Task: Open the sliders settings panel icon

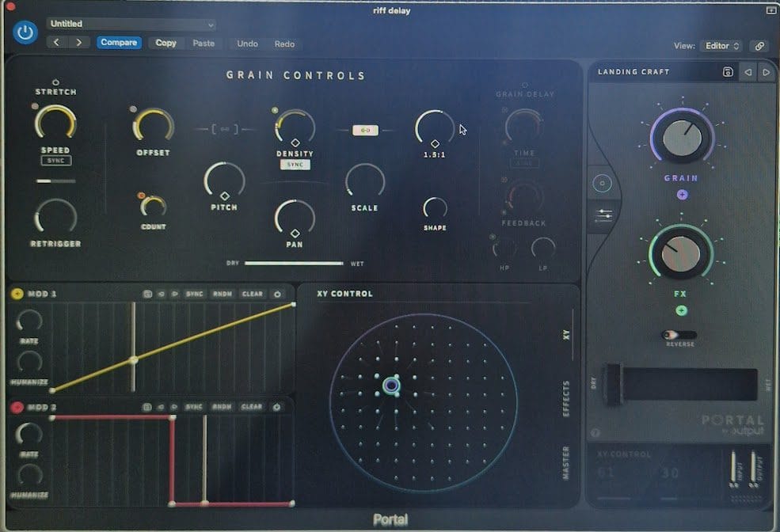Action: coord(603,216)
